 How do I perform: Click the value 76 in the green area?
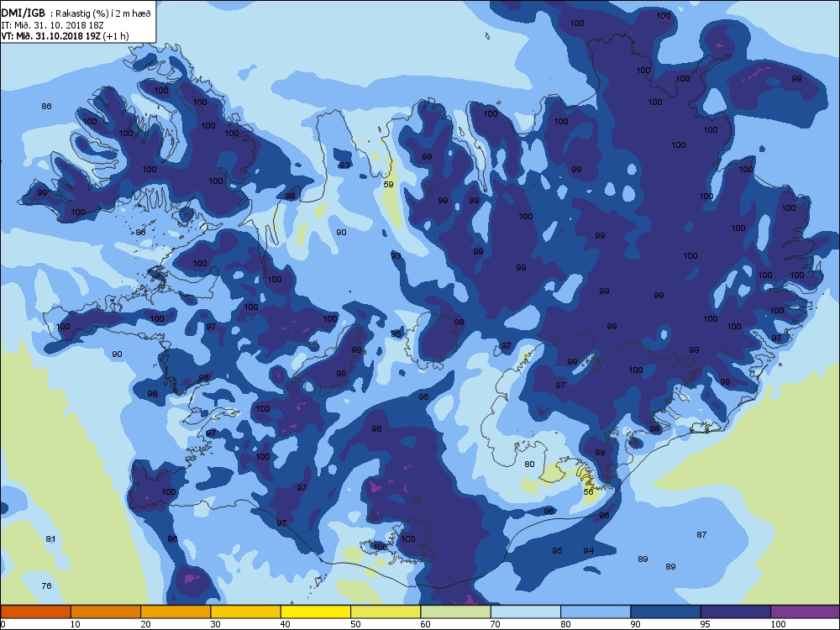(x=46, y=585)
